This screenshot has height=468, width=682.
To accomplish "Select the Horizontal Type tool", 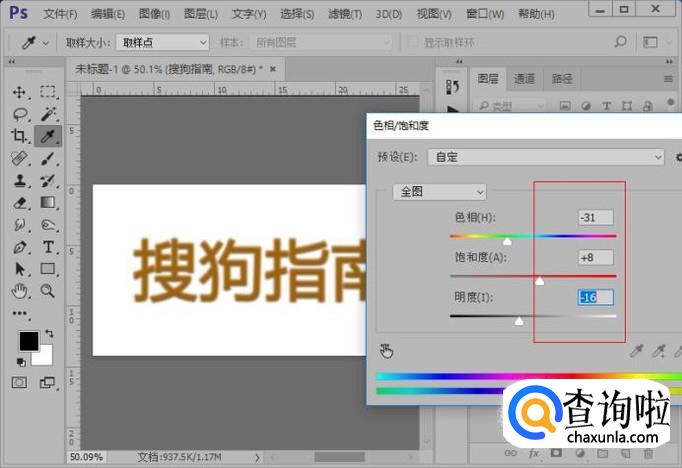I will 48,247.
